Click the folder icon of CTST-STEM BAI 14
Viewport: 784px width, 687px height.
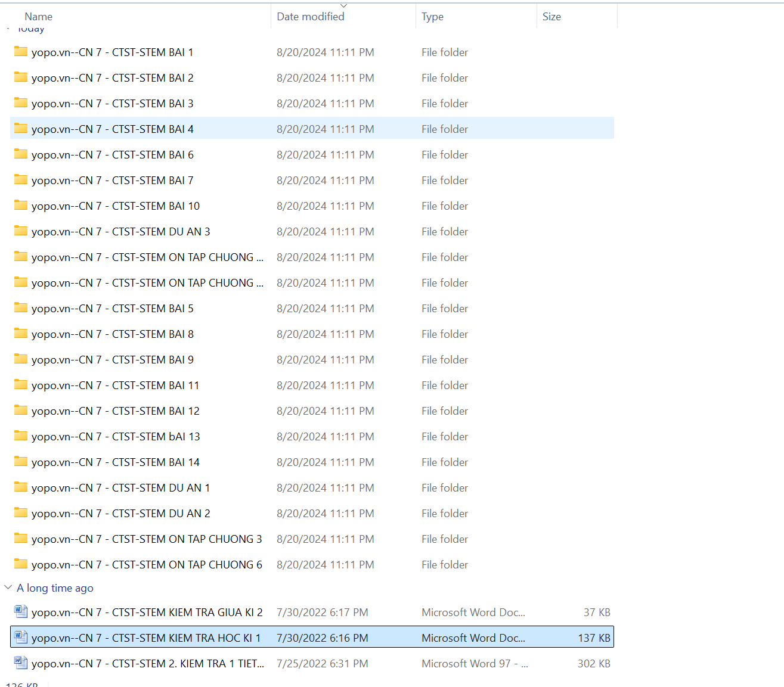click(21, 462)
